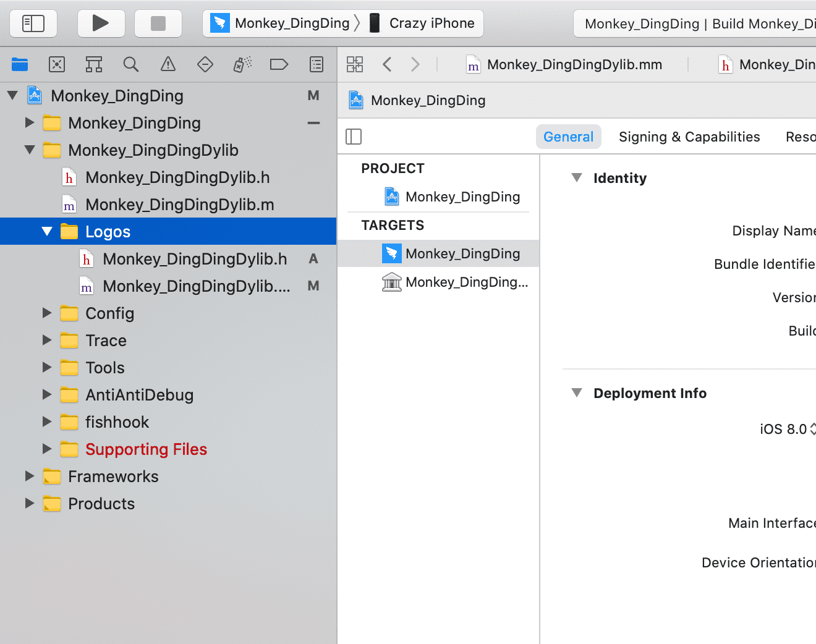Stop the running task

tap(158, 23)
